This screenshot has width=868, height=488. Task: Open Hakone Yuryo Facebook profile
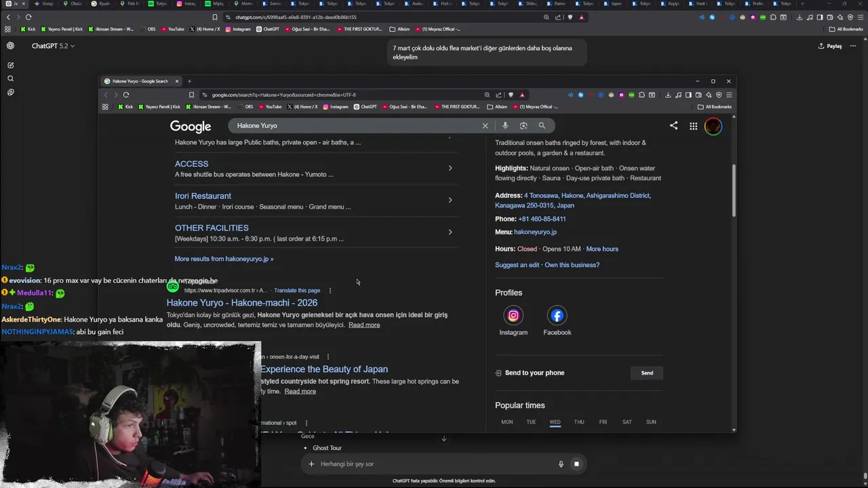pyautogui.click(x=557, y=321)
